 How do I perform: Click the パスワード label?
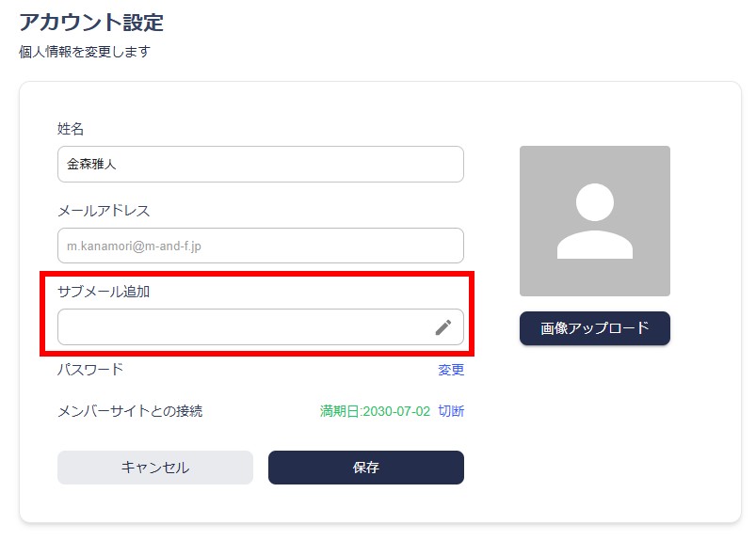click(x=90, y=370)
